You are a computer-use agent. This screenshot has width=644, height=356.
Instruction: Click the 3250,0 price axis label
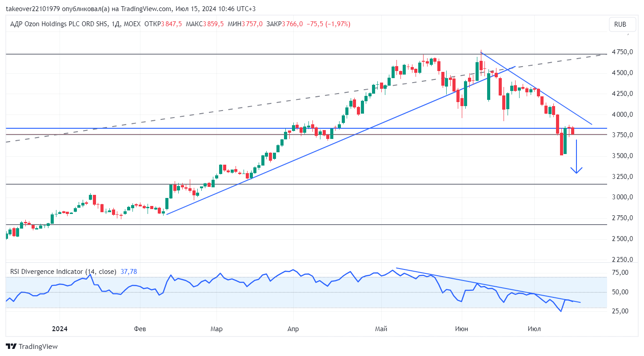[622, 177]
